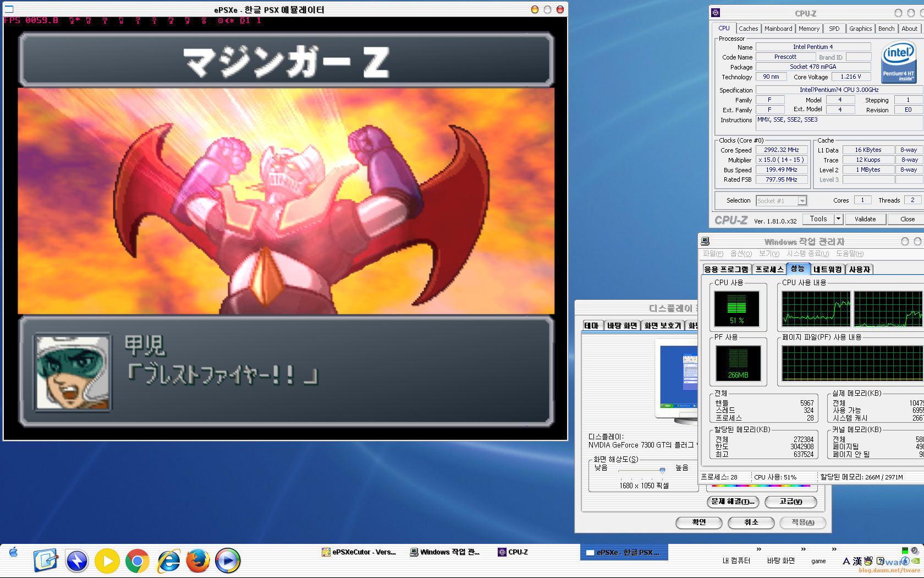Open the CPU-Z Tools dropdown arrow

click(839, 219)
